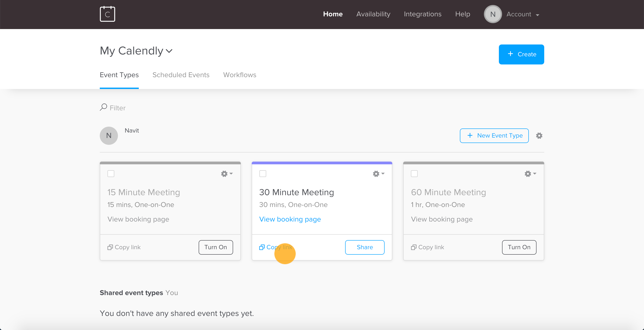The image size is (644, 330).
Task: Click plus icon in New Event Type button
Action: 470,135
